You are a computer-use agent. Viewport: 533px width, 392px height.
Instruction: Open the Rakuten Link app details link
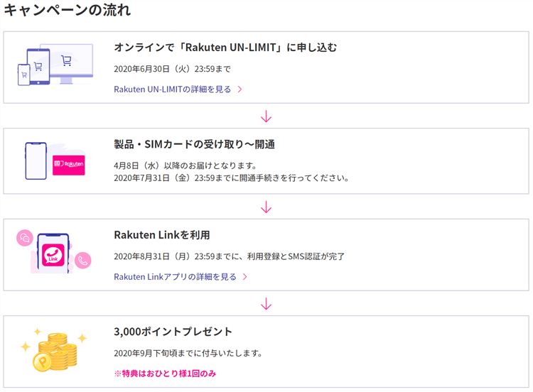click(x=175, y=277)
